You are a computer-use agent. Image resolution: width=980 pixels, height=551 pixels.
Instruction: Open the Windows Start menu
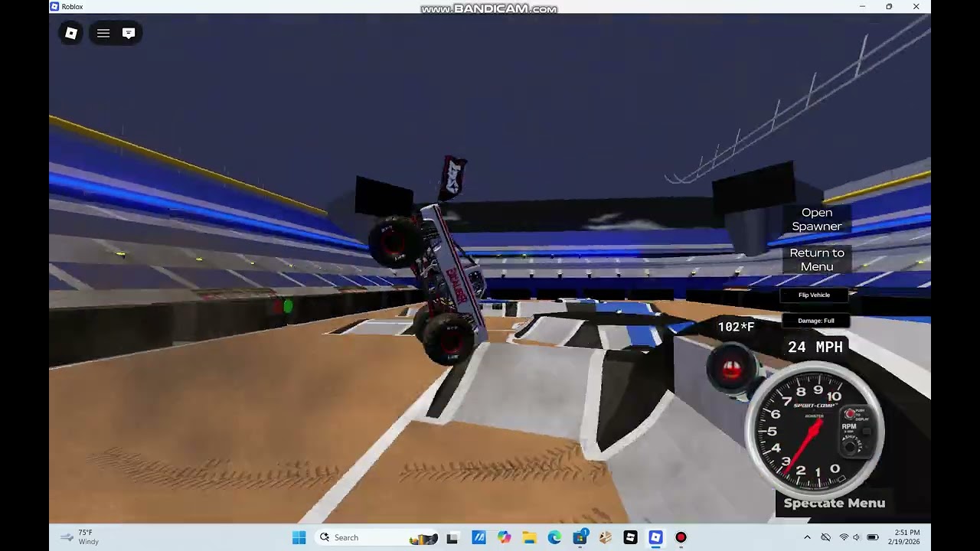point(299,537)
